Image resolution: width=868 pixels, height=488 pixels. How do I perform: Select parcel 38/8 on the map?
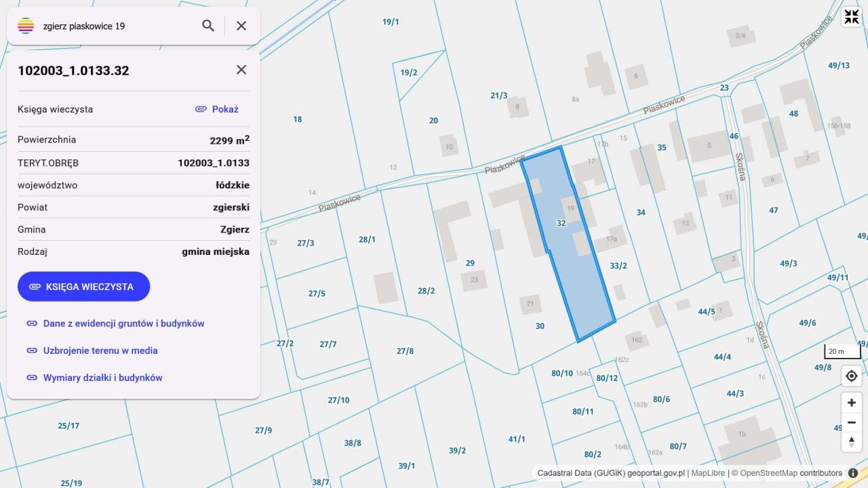click(x=353, y=443)
